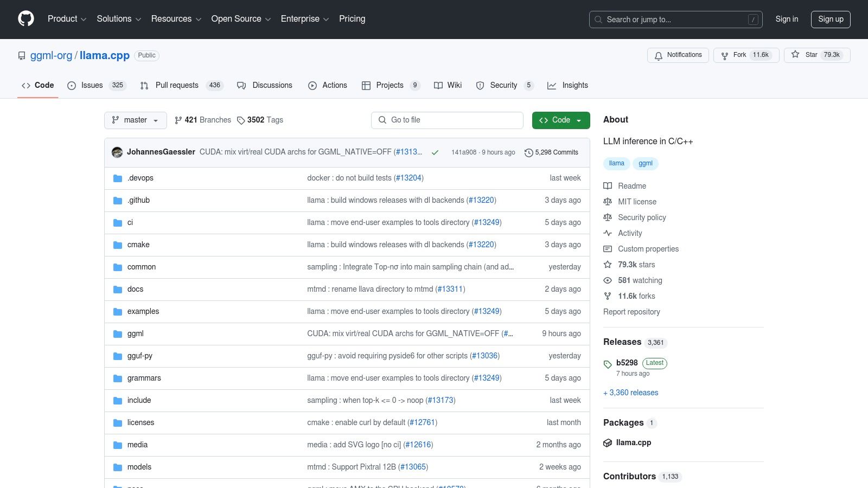Click the folder icon for cmake
The height and width of the screenshot is (488, 868).
click(118, 245)
